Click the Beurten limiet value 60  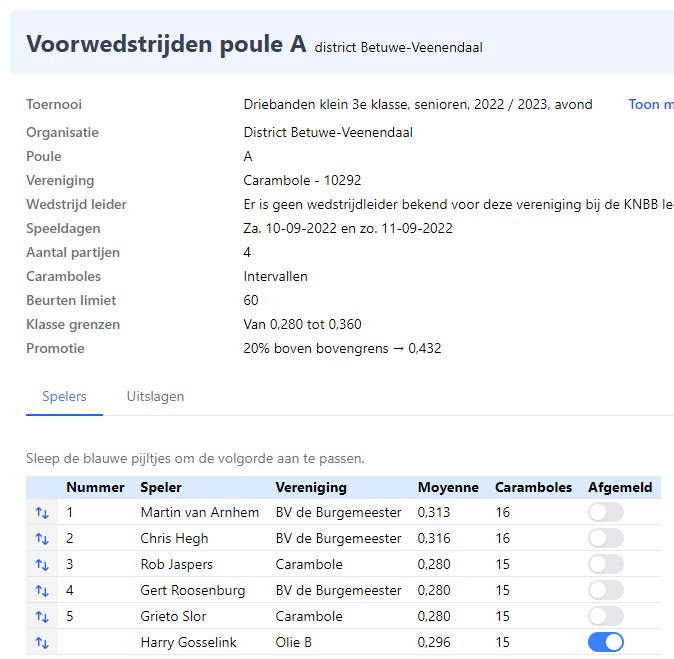click(x=251, y=300)
